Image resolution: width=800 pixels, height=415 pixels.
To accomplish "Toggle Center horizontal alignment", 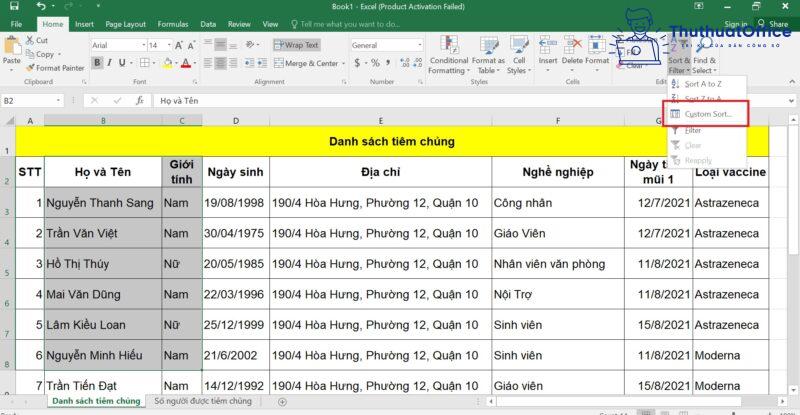I will [x=220, y=63].
